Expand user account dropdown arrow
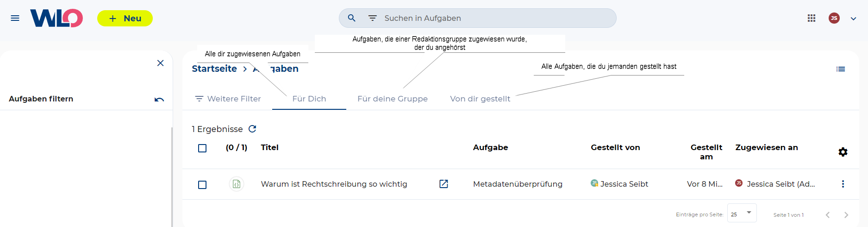 853,19
